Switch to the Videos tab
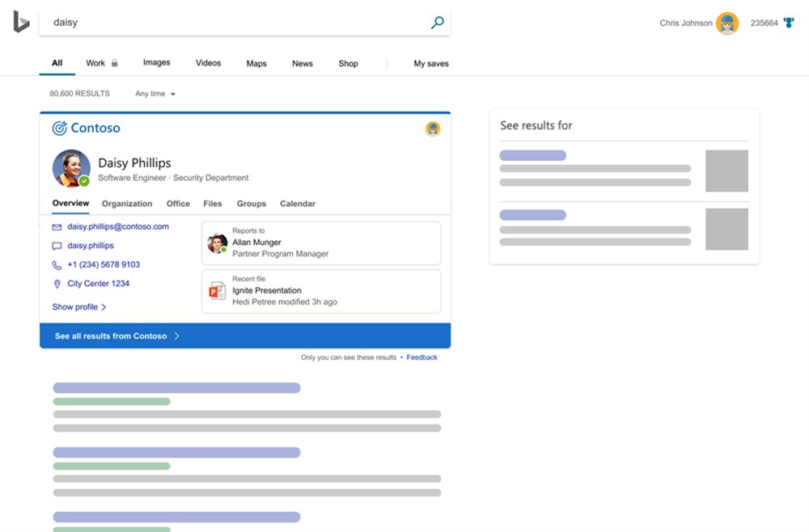Screen dimensions: 809x532 208,63
